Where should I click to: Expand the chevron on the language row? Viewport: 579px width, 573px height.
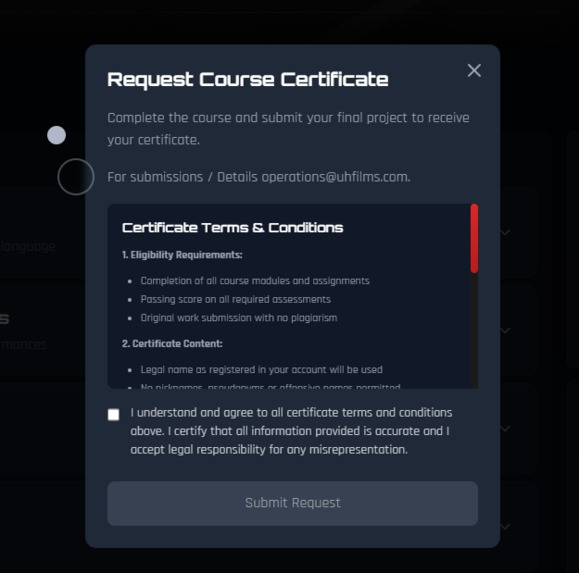505,232
